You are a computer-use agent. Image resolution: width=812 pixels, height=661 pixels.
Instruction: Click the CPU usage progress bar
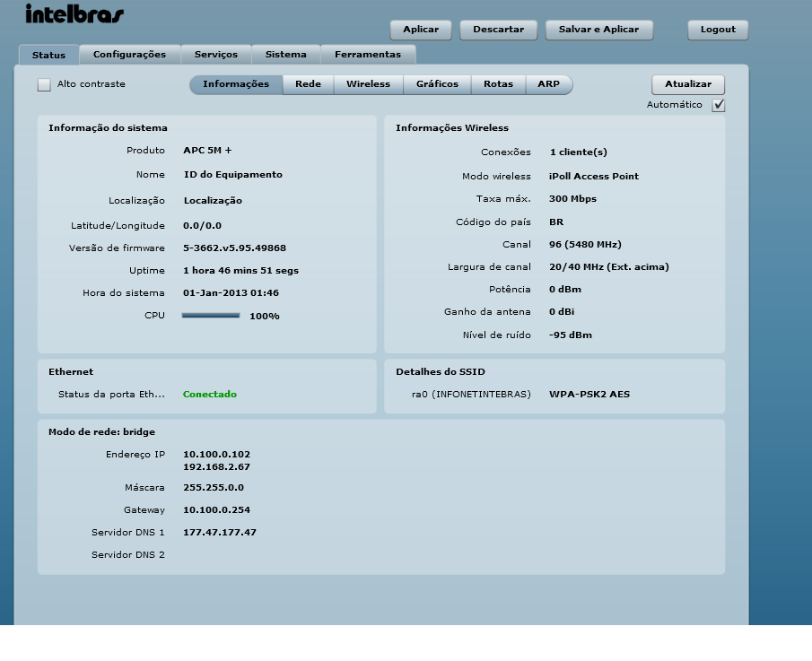pos(211,315)
